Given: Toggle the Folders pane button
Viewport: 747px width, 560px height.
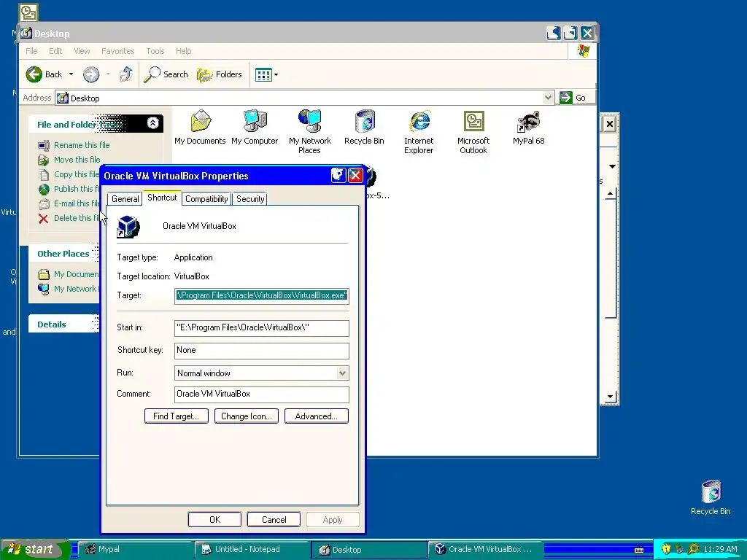Looking at the screenshot, I should tap(219, 74).
